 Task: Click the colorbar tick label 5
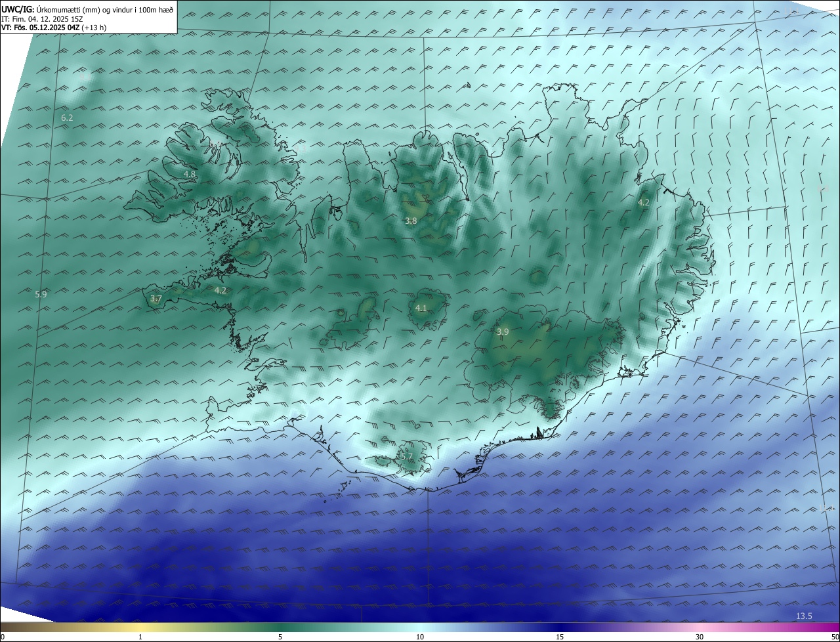point(280,637)
